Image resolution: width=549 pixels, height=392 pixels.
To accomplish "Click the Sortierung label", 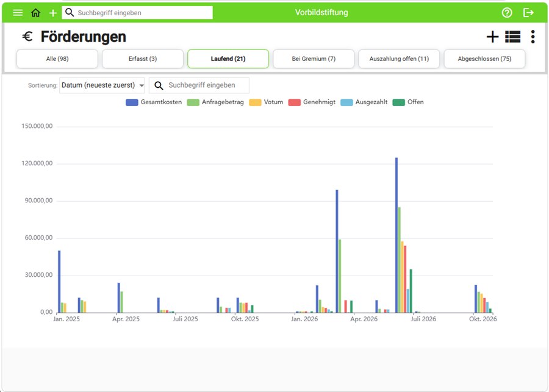I will click(43, 85).
